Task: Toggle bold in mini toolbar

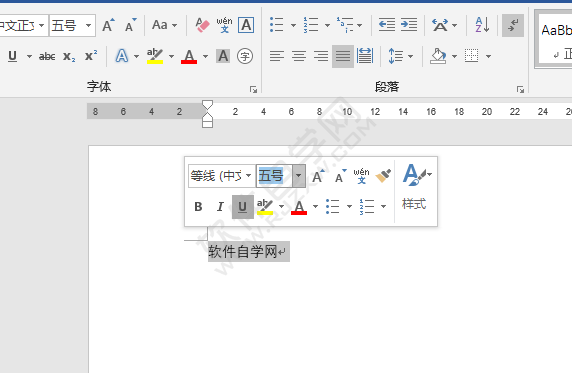Action: tap(198, 207)
